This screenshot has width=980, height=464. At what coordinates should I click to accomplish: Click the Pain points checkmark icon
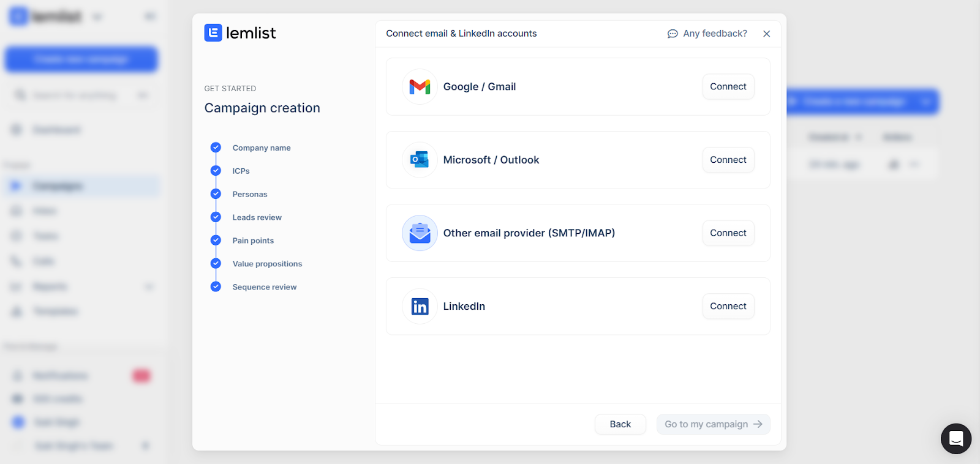pos(216,241)
